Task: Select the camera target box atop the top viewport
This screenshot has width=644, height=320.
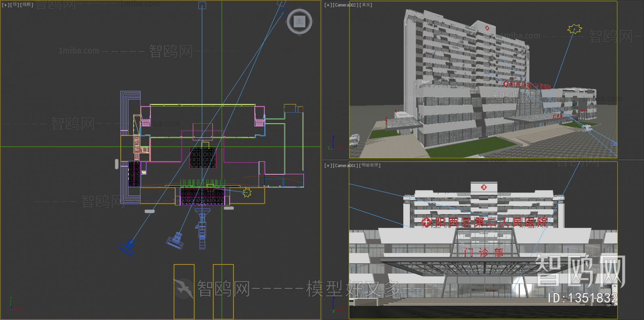Action: click(x=202, y=5)
